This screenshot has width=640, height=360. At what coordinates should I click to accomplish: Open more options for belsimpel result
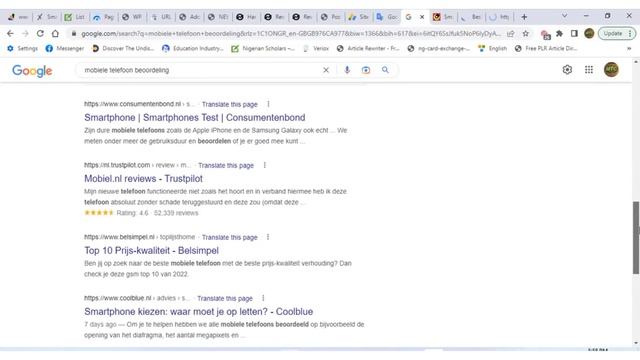click(x=268, y=237)
